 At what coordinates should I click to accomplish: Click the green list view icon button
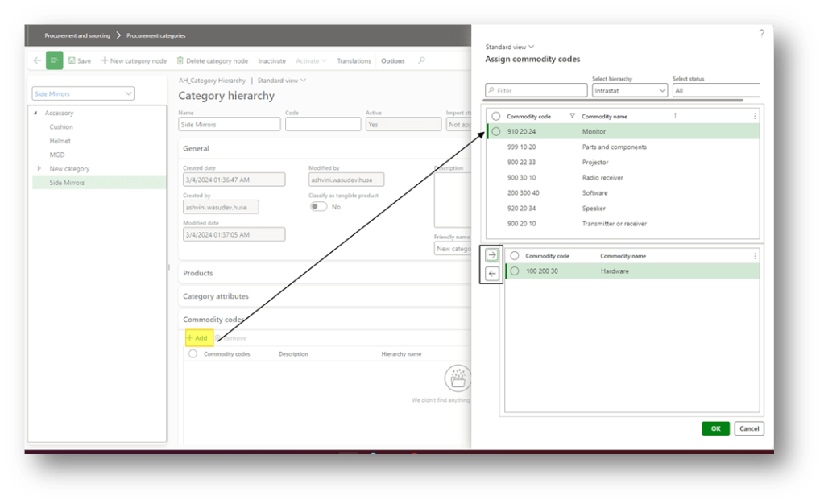point(54,60)
